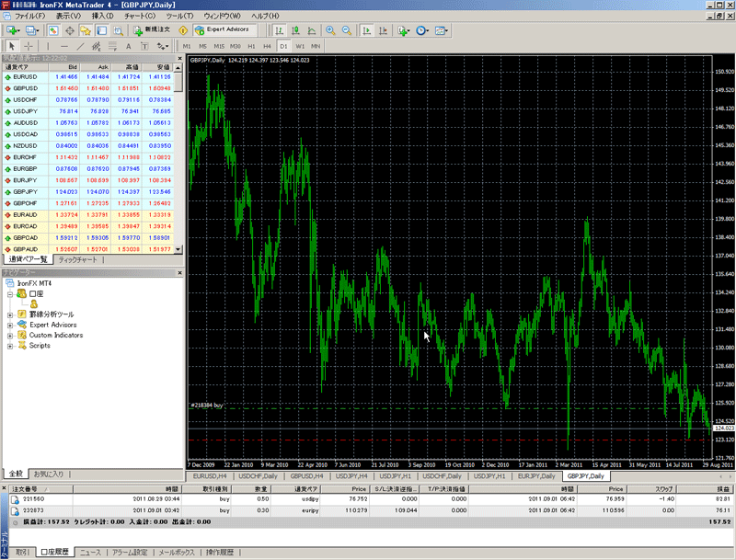Select the Trendline drawing tool
This screenshot has width=736, height=560.
[x=80, y=46]
